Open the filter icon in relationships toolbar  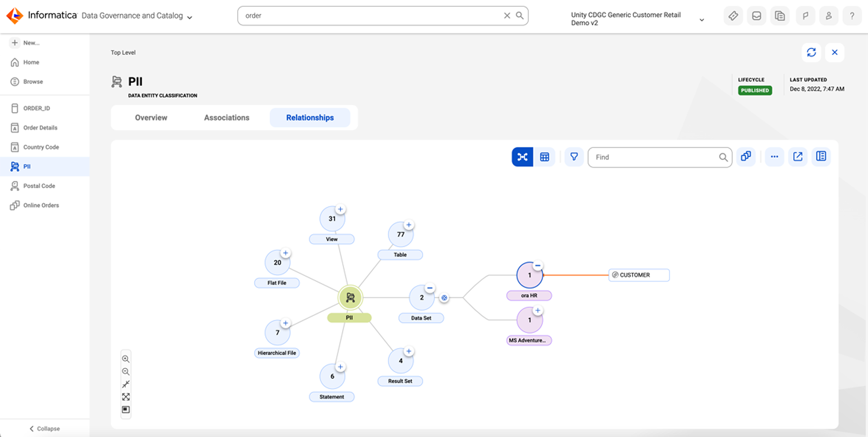pos(574,157)
